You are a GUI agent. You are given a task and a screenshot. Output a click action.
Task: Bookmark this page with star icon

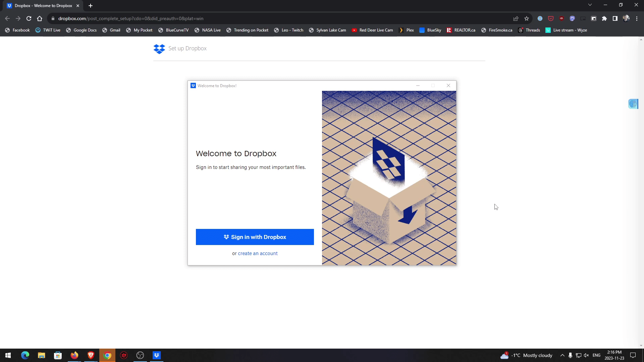[527, 18]
